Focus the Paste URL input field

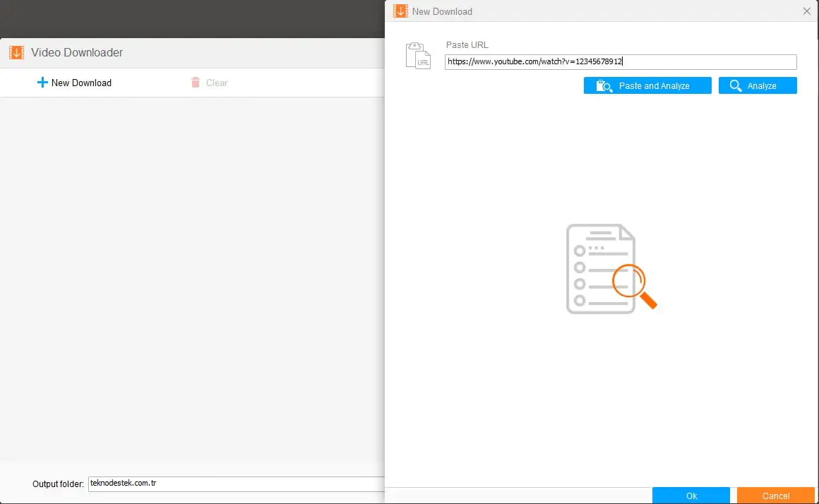621,61
